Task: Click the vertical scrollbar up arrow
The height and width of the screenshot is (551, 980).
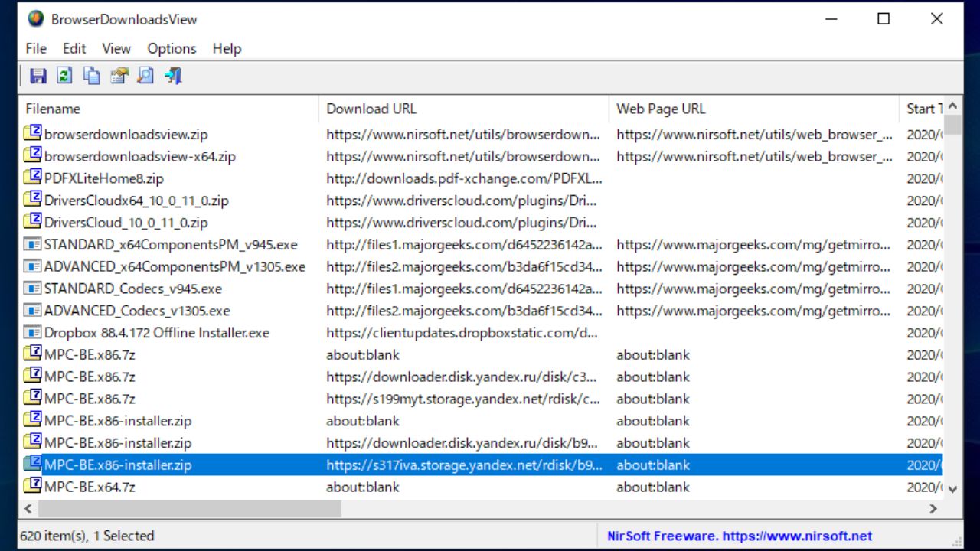Action: (952, 106)
